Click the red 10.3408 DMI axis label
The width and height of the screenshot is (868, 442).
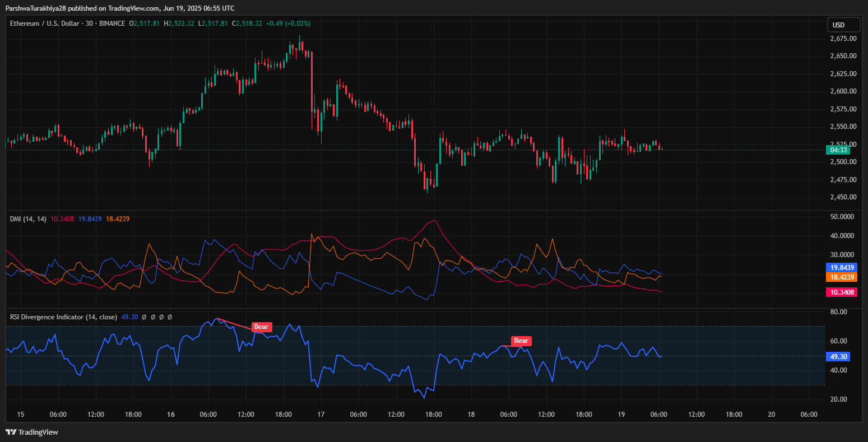(x=842, y=292)
